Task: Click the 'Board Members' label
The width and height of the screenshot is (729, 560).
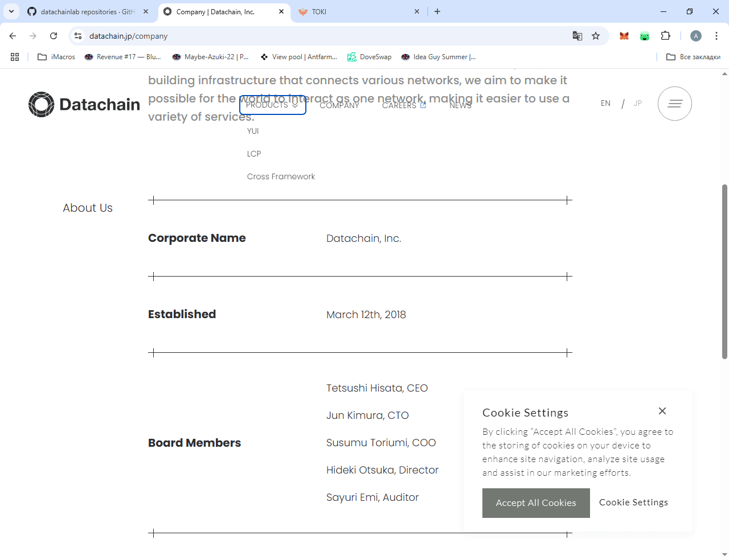Action: click(x=194, y=443)
